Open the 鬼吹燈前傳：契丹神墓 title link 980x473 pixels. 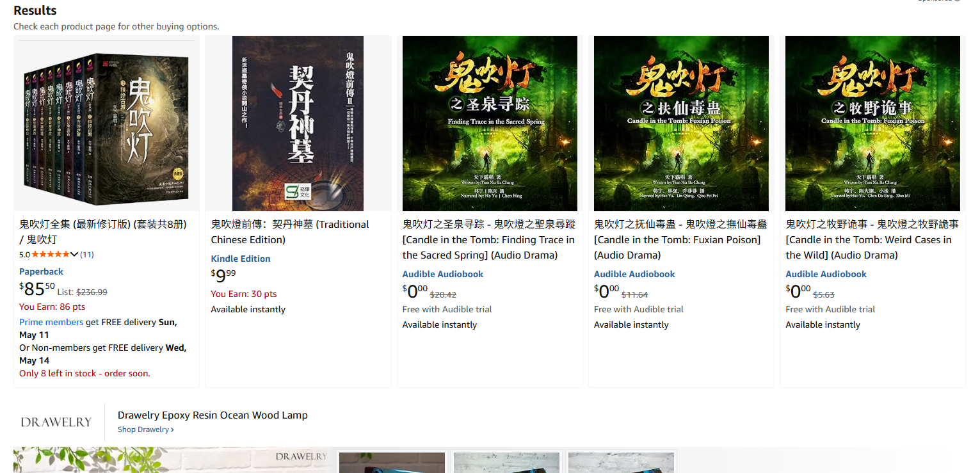click(x=290, y=232)
